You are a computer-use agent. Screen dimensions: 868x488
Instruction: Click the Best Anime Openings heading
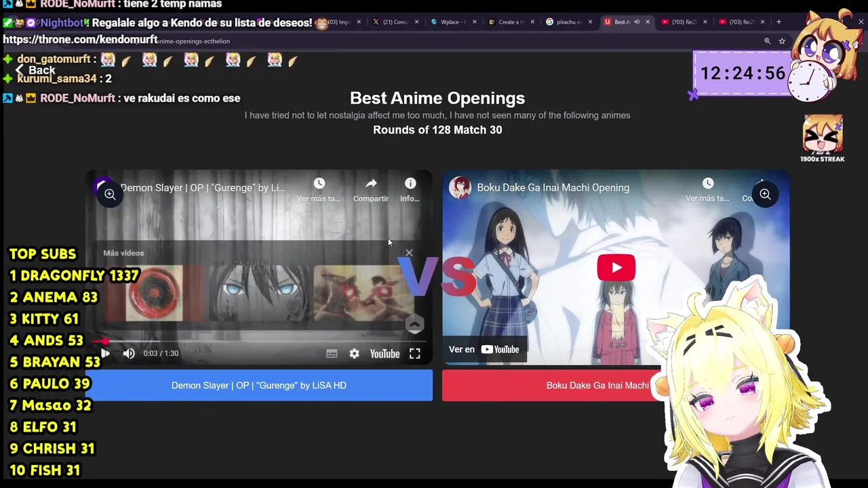[437, 98]
